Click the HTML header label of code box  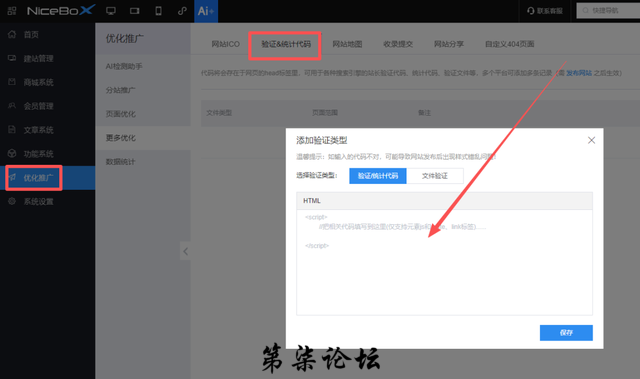[312, 201]
